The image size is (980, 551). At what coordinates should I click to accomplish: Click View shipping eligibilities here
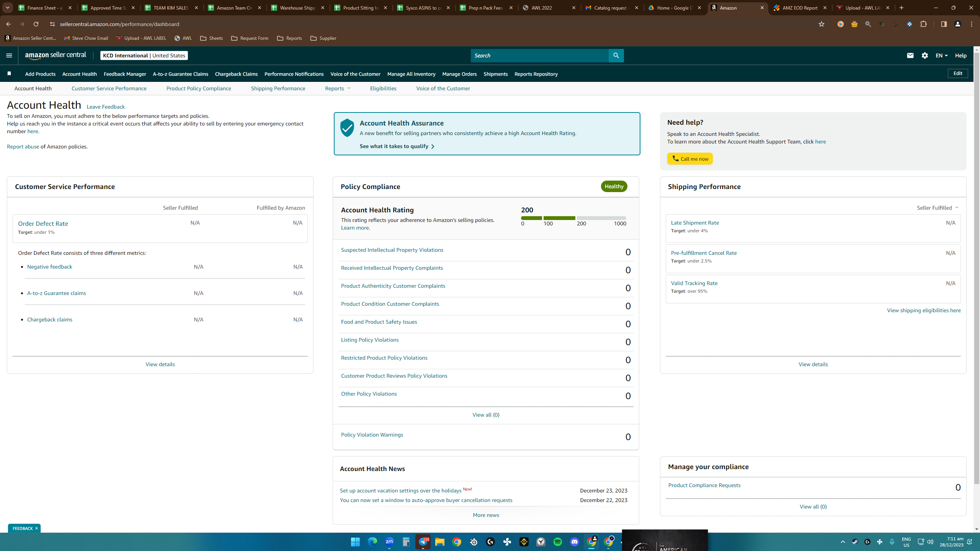click(924, 310)
